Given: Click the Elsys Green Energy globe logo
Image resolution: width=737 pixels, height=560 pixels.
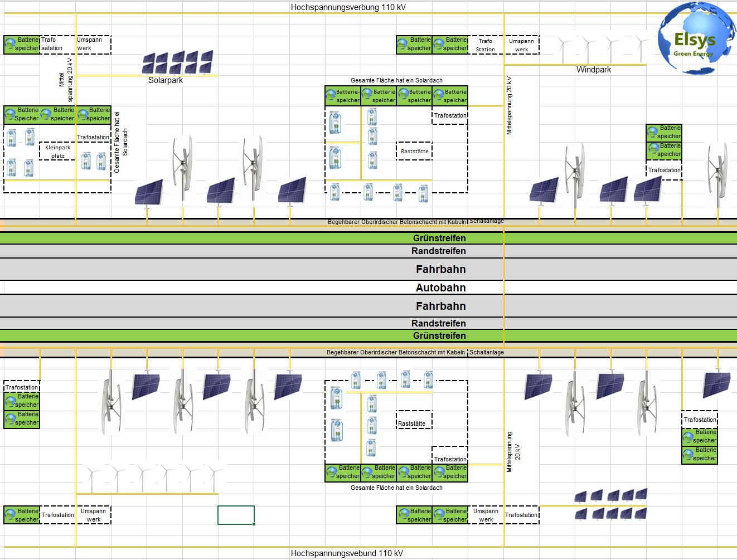Looking at the screenshot, I should [696, 38].
